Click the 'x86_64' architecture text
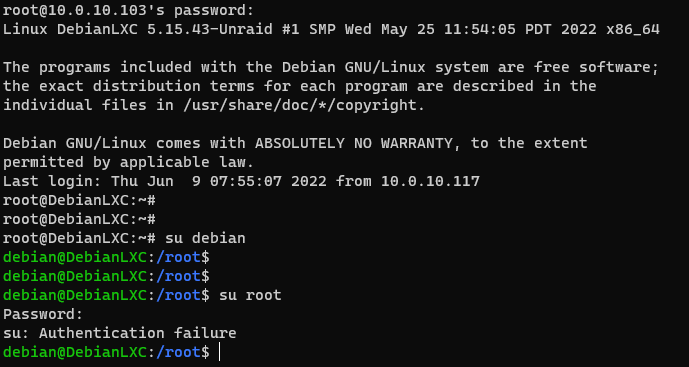The image size is (689, 367). coord(633,29)
